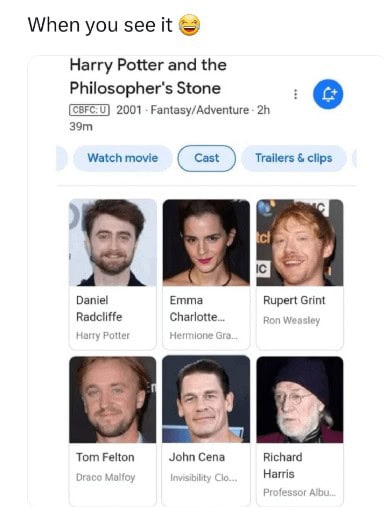Open the three-dot more options menu
384x507 pixels.
click(295, 94)
